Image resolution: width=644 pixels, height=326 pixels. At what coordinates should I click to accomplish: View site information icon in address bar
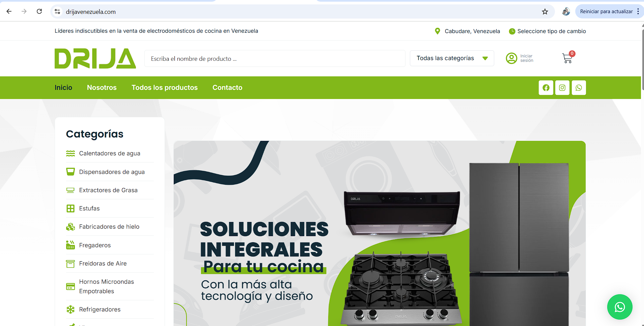click(57, 12)
